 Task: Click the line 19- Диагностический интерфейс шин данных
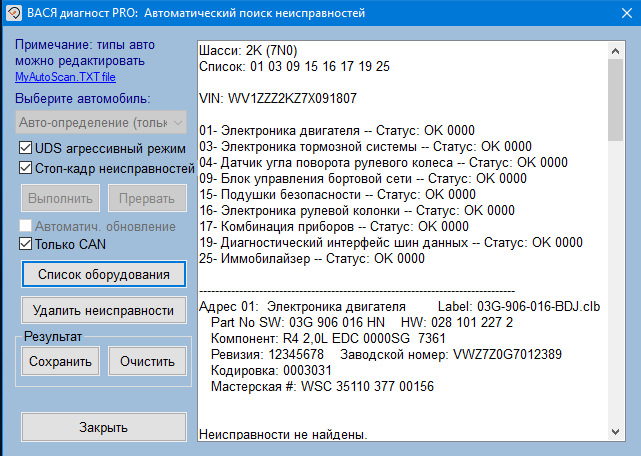[x=391, y=242]
